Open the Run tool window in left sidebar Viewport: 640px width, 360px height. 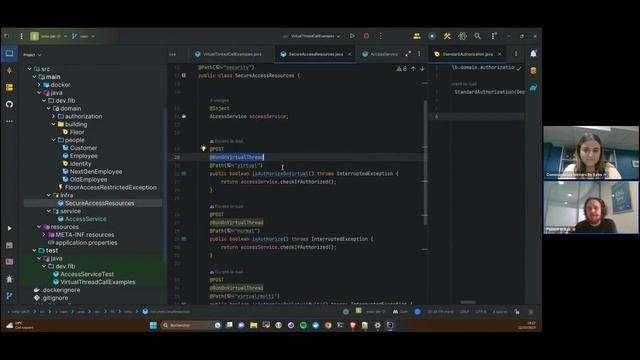(9, 228)
